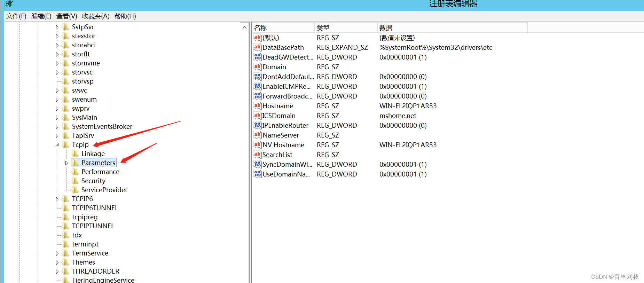This screenshot has height=283, width=644.
Task: Click the UseDomainNa DWORD value icon
Action: tap(257, 174)
